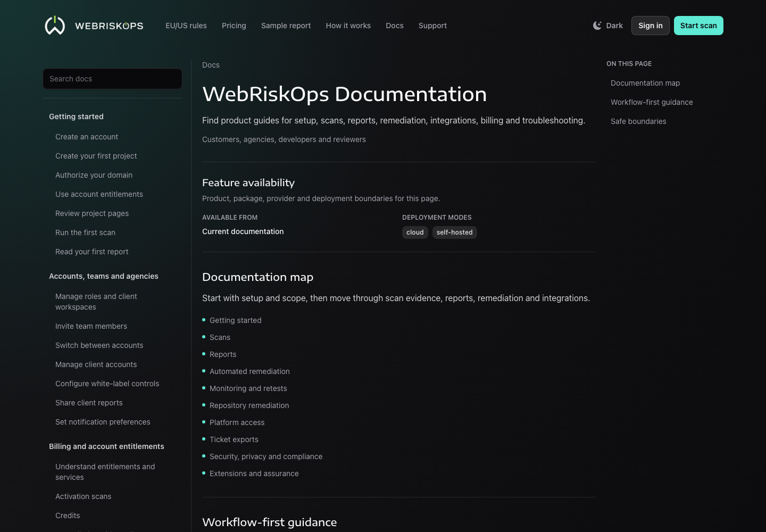Screen dimensions: 766x532
Task: Select Accounts, teams and agencies heading
Action: [x=104, y=276]
